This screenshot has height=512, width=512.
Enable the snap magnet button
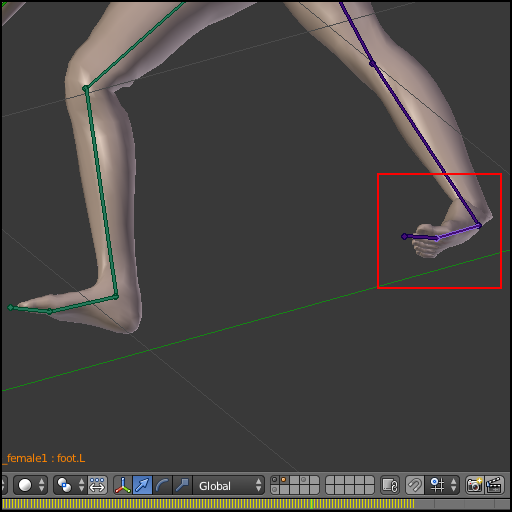[x=414, y=485]
